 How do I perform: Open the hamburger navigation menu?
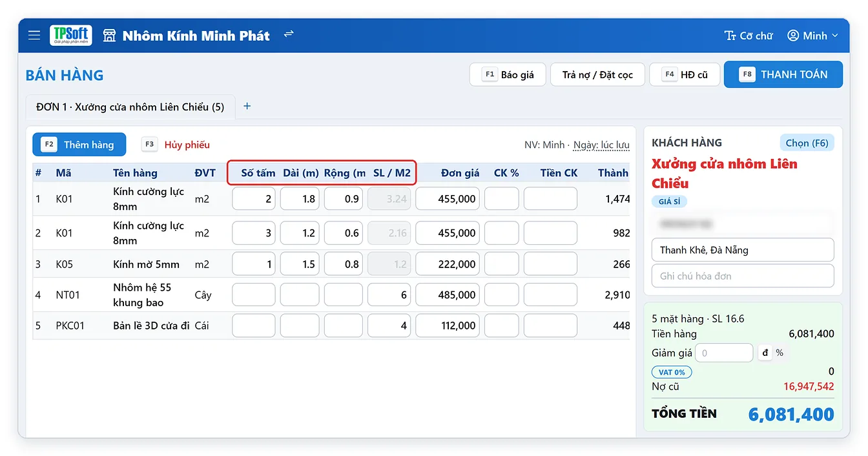pos(34,36)
